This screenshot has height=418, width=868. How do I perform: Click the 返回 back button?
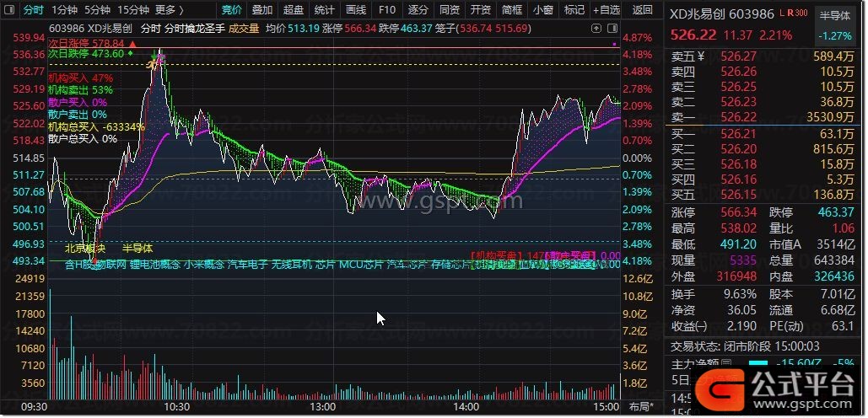(x=642, y=9)
